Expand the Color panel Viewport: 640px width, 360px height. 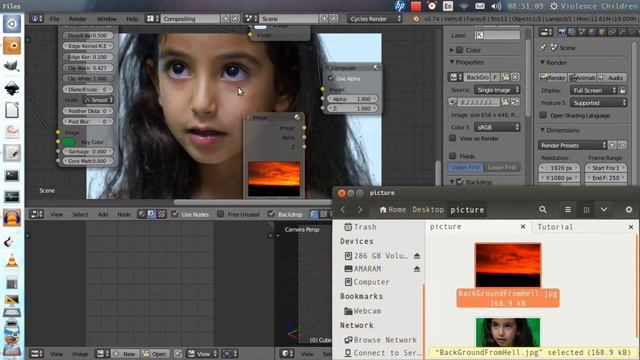click(452, 50)
